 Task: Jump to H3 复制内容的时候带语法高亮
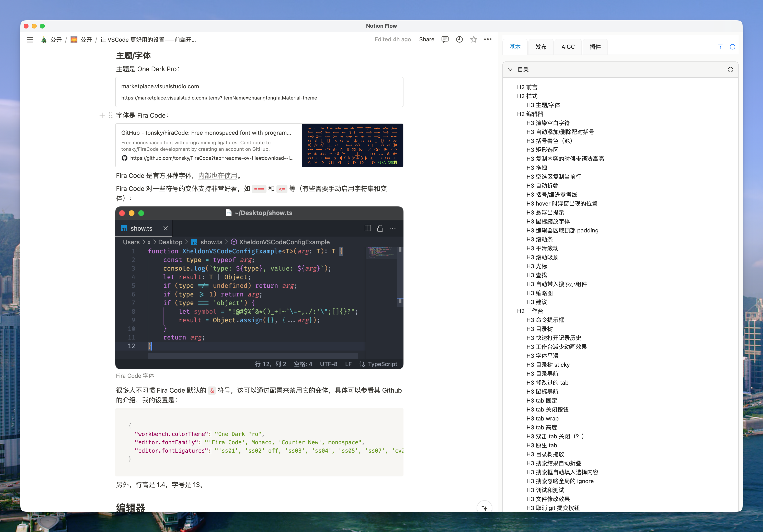tap(565, 159)
